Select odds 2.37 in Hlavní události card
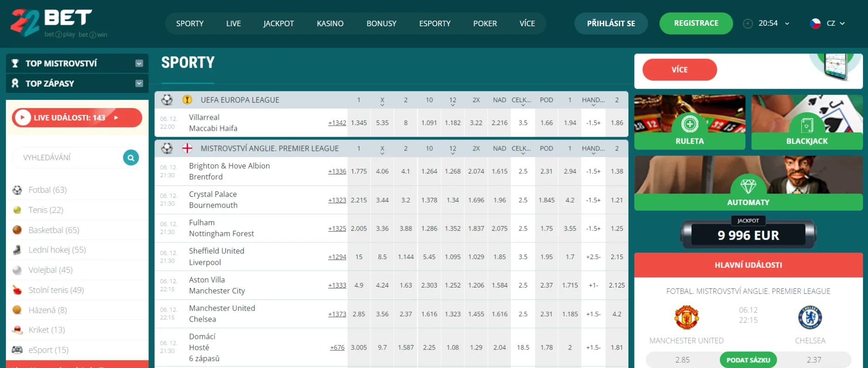The width and height of the screenshot is (868, 368). 814,360
